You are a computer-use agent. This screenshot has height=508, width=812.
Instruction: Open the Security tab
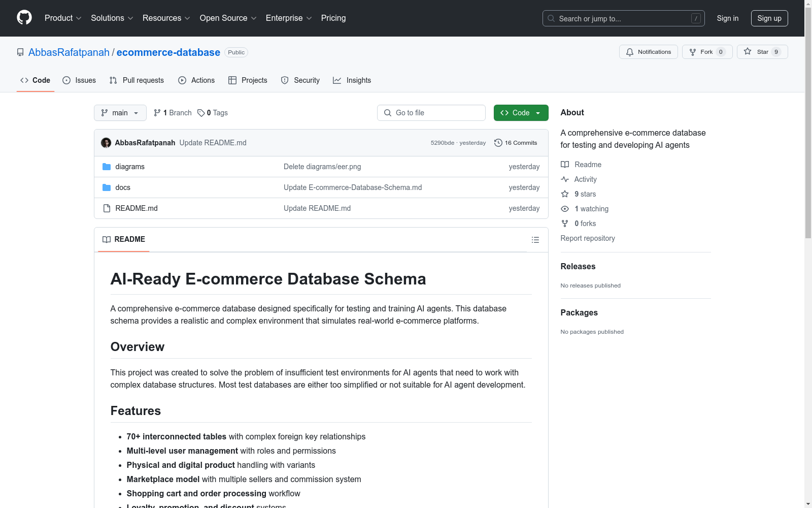tap(300, 80)
